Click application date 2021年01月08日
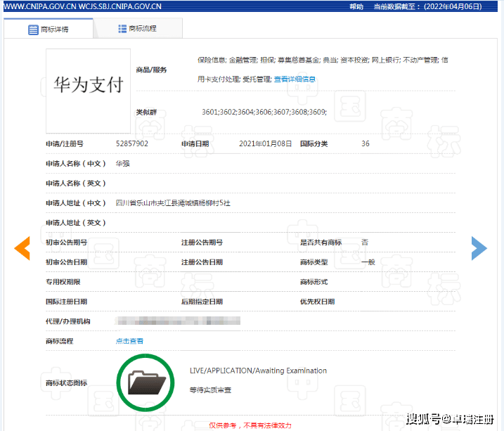504x431 pixels. [x=265, y=144]
